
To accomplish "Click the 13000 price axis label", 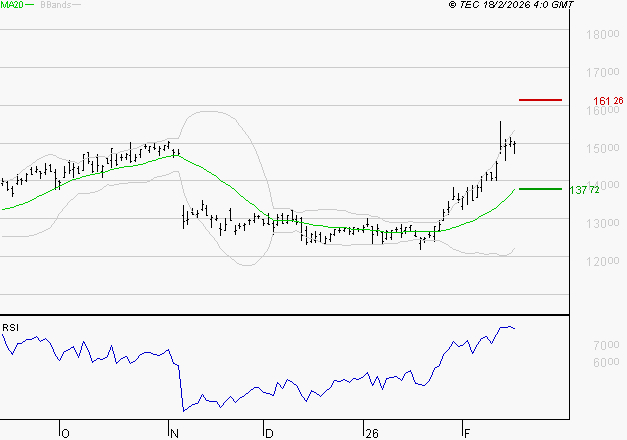I will (603, 223).
